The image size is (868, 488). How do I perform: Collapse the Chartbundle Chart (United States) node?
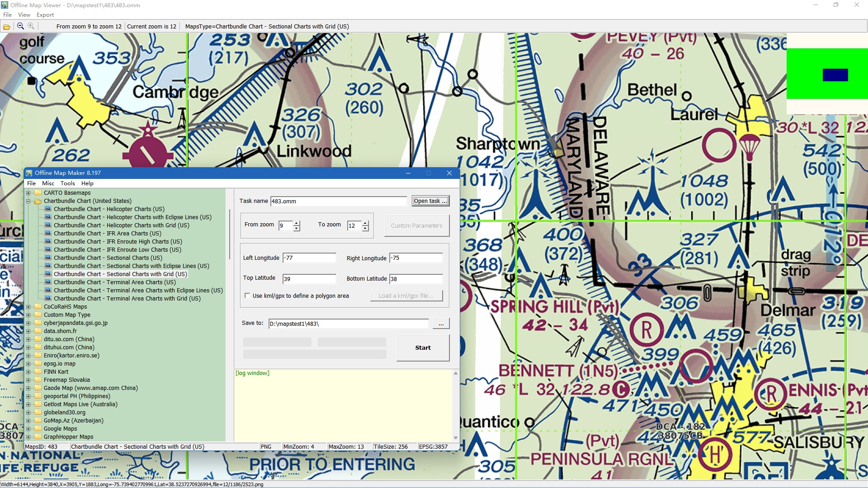click(28, 201)
